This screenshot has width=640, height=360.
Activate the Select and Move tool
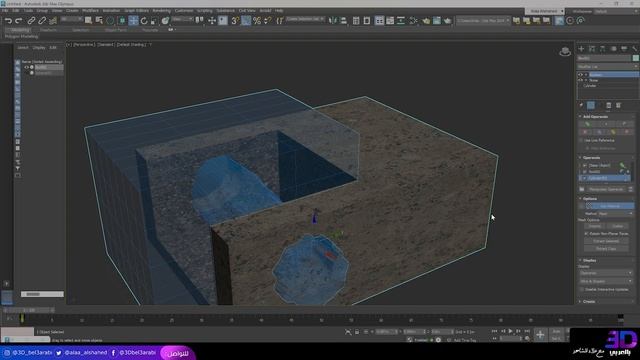pos(133,20)
